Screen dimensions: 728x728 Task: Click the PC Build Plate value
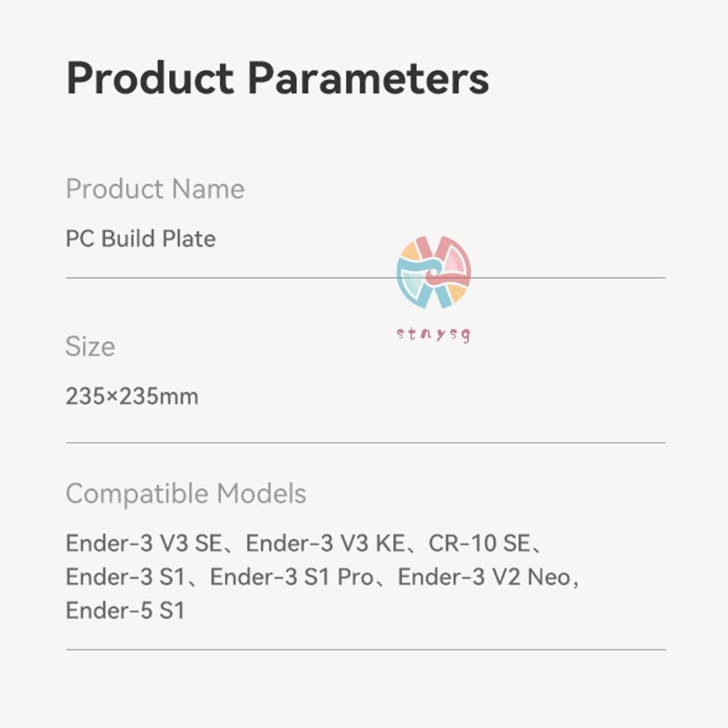(x=141, y=239)
